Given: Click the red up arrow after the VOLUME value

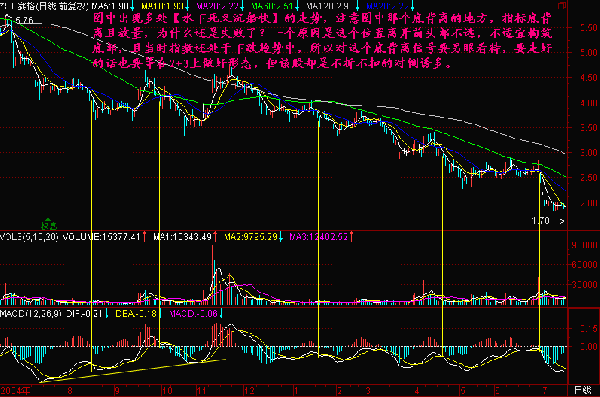Looking at the screenshot, I should [x=145, y=237].
